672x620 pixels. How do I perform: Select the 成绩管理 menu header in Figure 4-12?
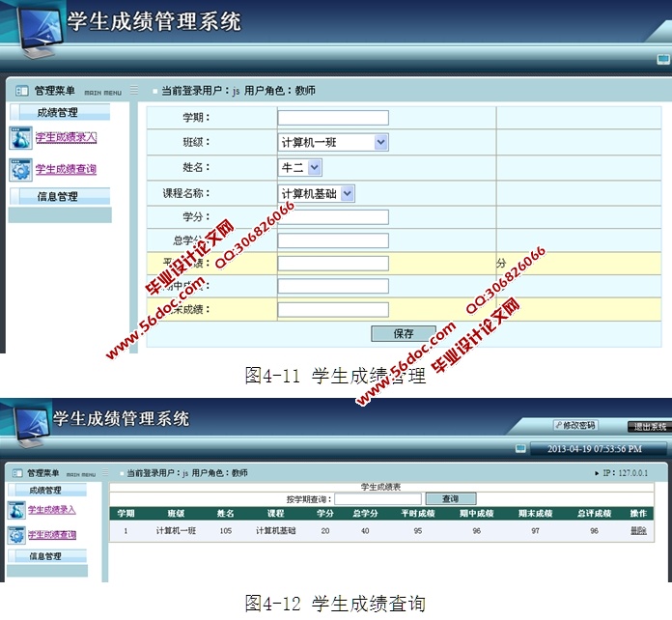coord(47,490)
